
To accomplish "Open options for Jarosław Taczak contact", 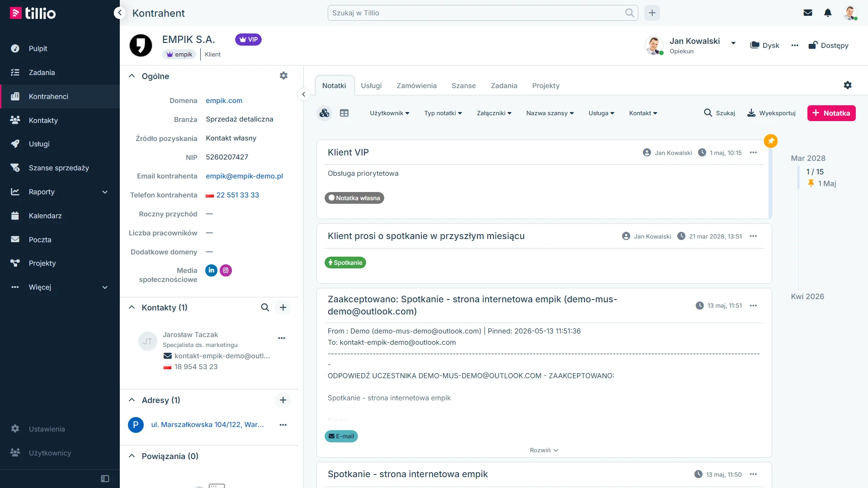I will pos(282,338).
